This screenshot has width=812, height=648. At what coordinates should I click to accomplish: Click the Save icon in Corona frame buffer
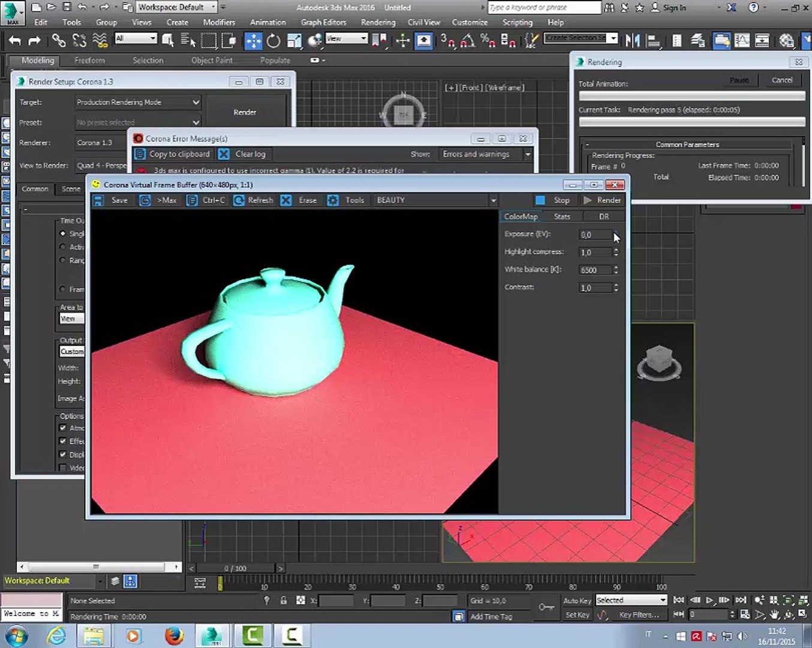(98, 200)
